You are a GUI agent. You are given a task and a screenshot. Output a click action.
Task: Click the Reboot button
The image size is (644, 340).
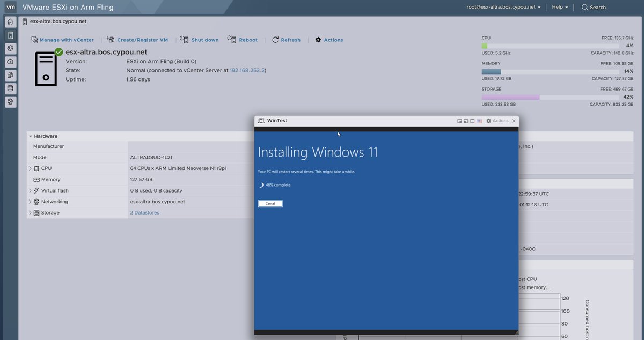(243, 40)
